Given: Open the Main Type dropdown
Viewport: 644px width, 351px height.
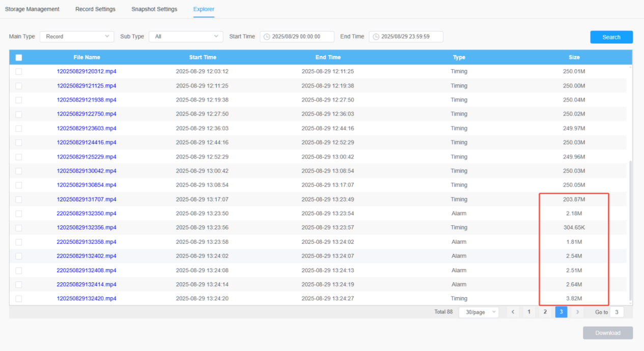Looking at the screenshot, I should click(x=77, y=37).
